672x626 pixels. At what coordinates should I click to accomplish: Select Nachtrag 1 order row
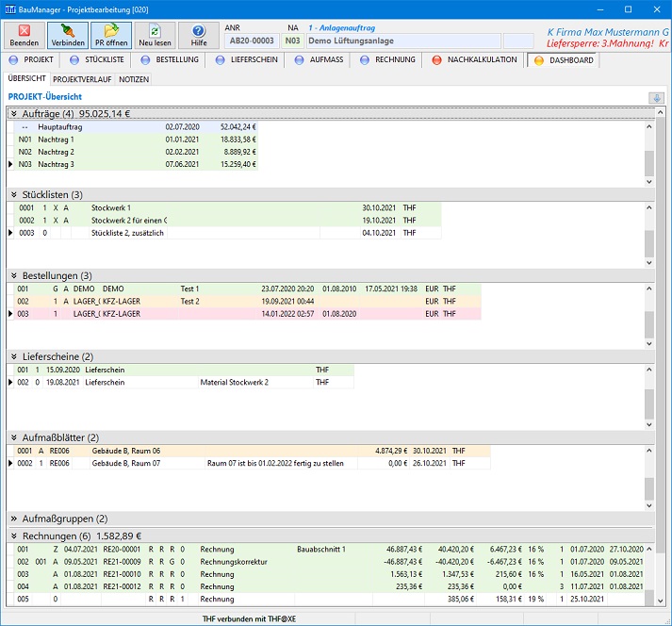point(137,140)
